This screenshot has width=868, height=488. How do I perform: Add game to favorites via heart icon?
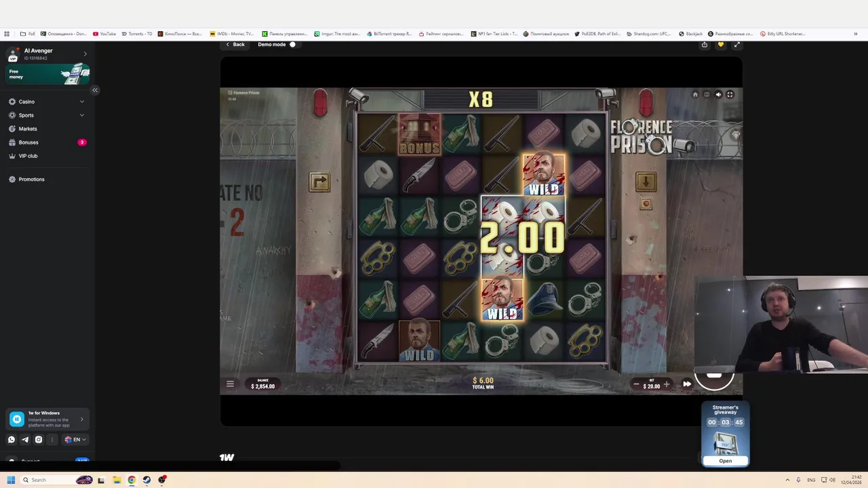[x=720, y=45]
